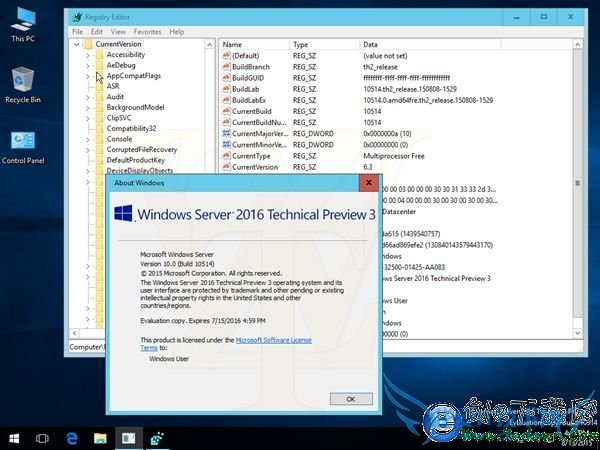Select the BuildLabEx value name
This screenshot has width=600, height=450.
pos(249,100)
